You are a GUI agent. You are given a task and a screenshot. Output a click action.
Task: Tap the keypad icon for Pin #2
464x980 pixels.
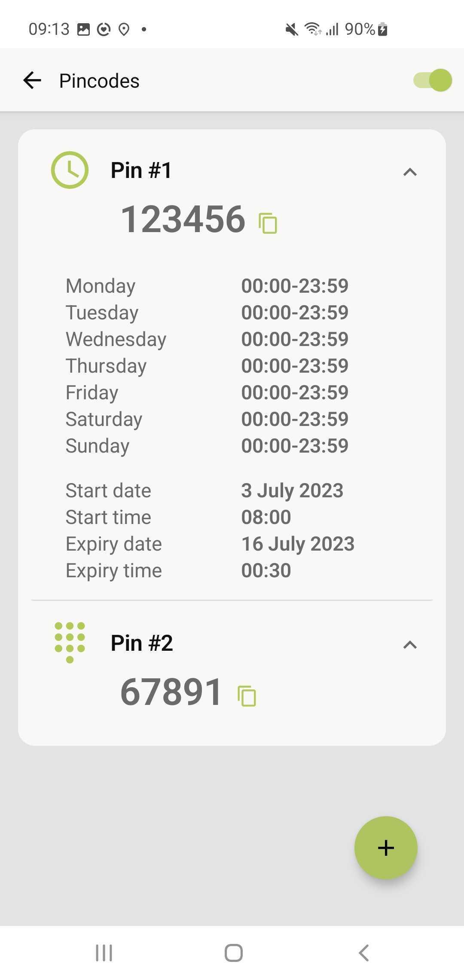pyautogui.click(x=70, y=642)
